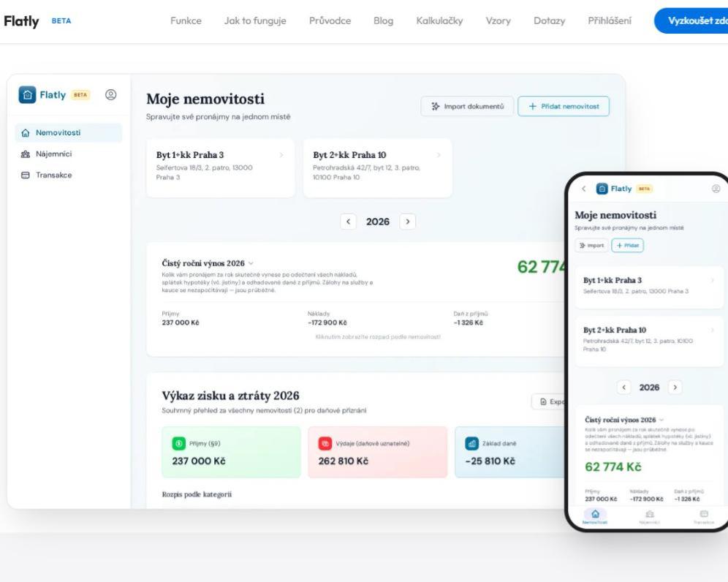Expand the Čistý roční výnos 2026 dropdown on the phone
The height and width of the screenshot is (582, 728).
pyautogui.click(x=661, y=420)
